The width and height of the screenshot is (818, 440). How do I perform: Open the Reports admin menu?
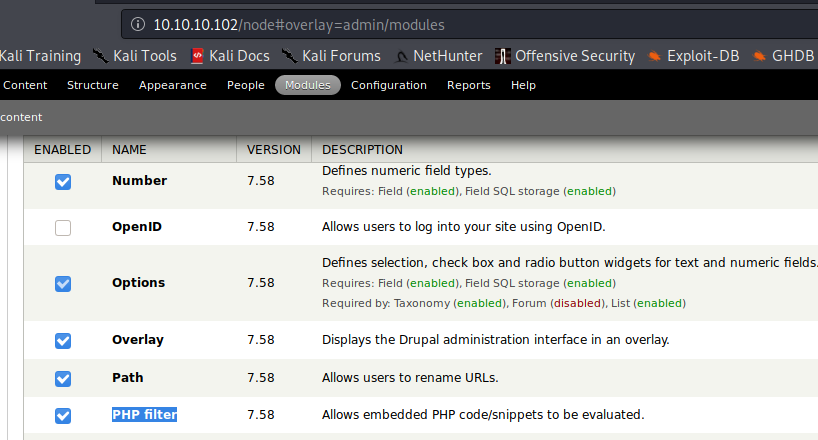(468, 85)
